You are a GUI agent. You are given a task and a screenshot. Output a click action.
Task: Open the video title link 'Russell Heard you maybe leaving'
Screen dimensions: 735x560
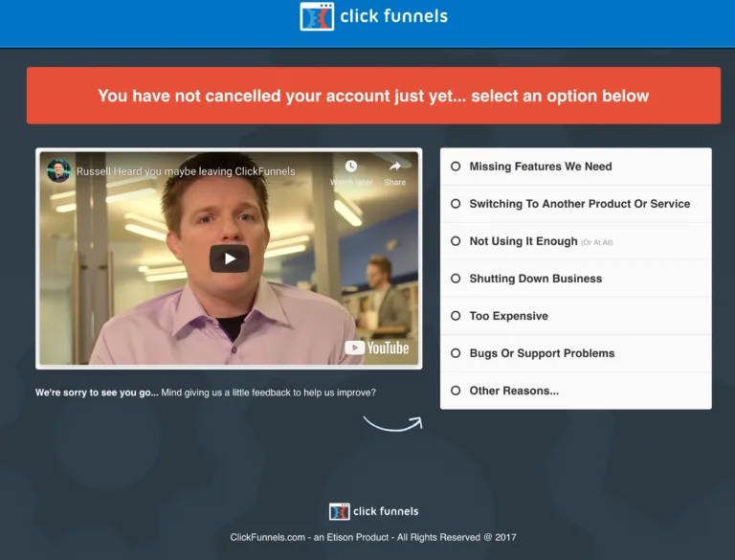pyautogui.click(x=186, y=171)
